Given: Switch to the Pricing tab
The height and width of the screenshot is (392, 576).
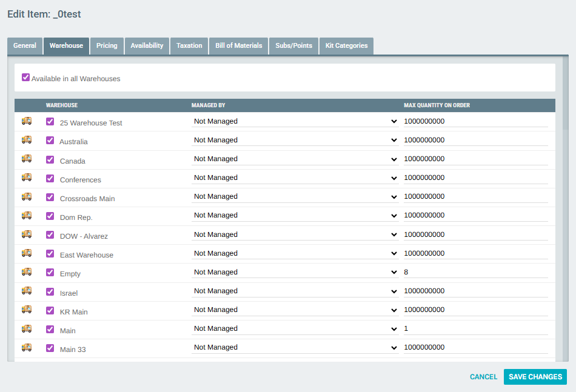Looking at the screenshot, I should (x=107, y=46).
